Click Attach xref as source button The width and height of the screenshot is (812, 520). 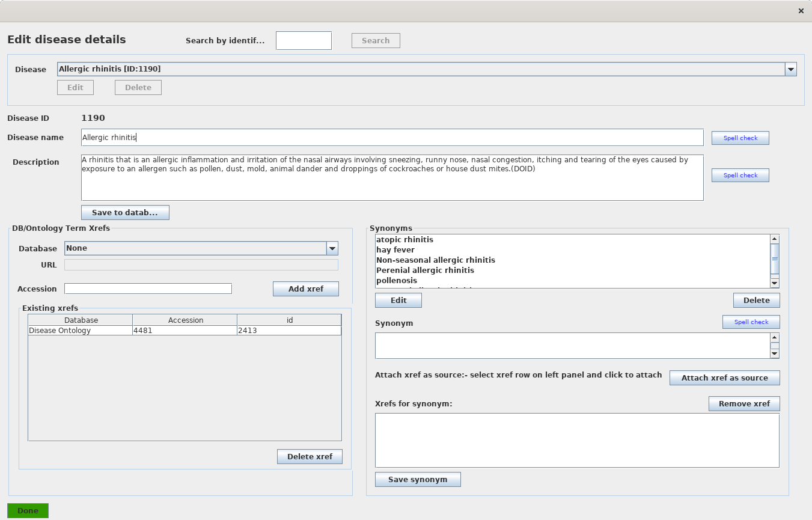pyautogui.click(x=725, y=378)
